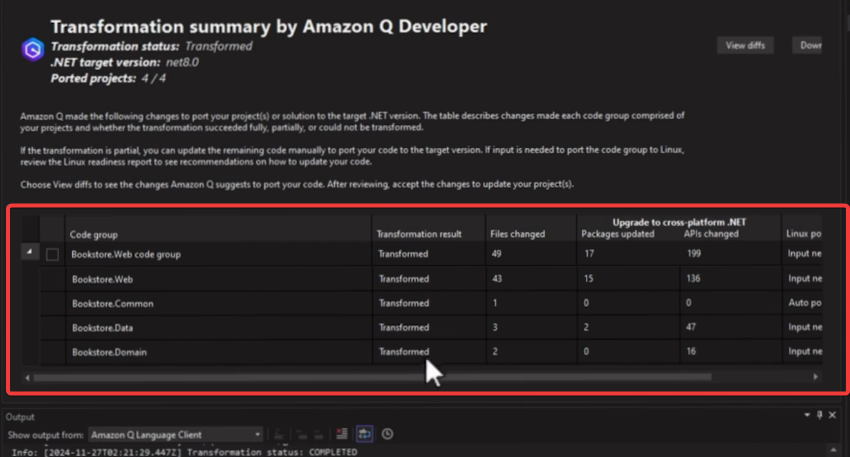Click the Output panel title

(20, 417)
